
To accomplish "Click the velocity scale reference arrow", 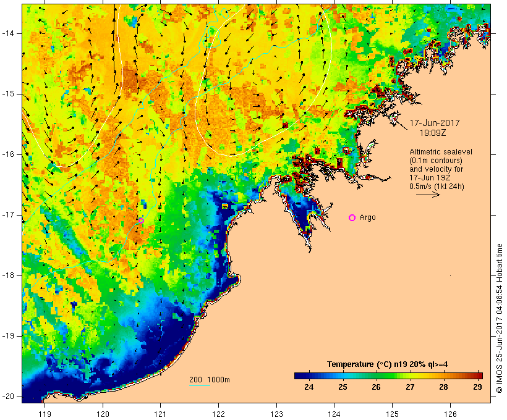I will pos(428,195).
